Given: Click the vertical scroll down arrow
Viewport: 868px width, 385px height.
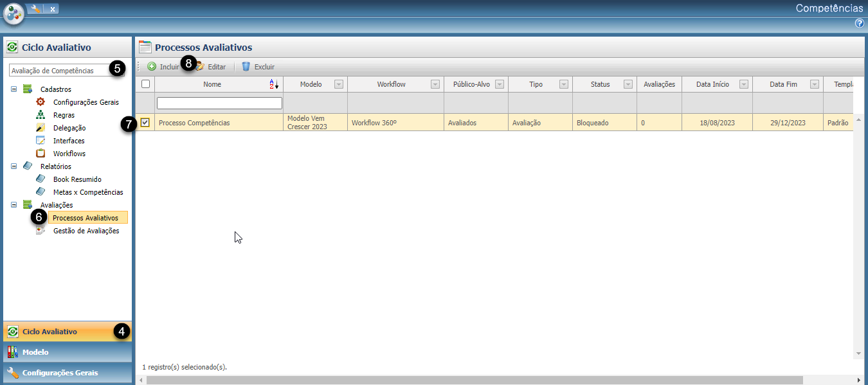Looking at the screenshot, I should click(858, 354).
